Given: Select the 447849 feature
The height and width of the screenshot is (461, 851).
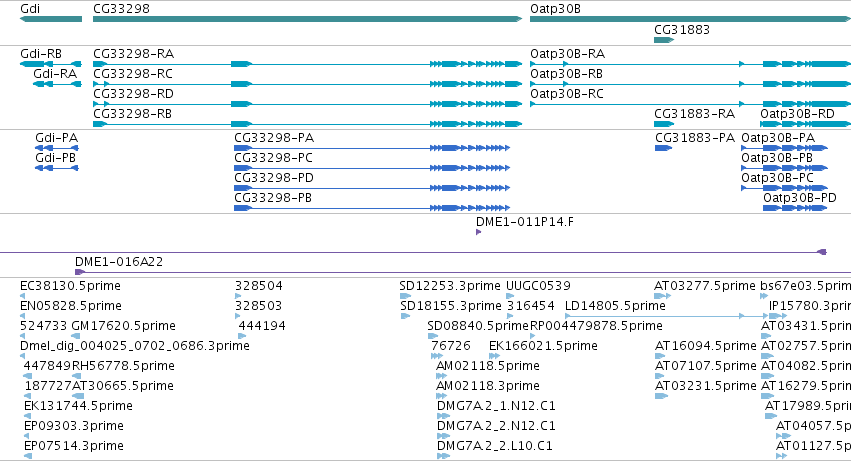Looking at the screenshot, I should click(47, 367).
